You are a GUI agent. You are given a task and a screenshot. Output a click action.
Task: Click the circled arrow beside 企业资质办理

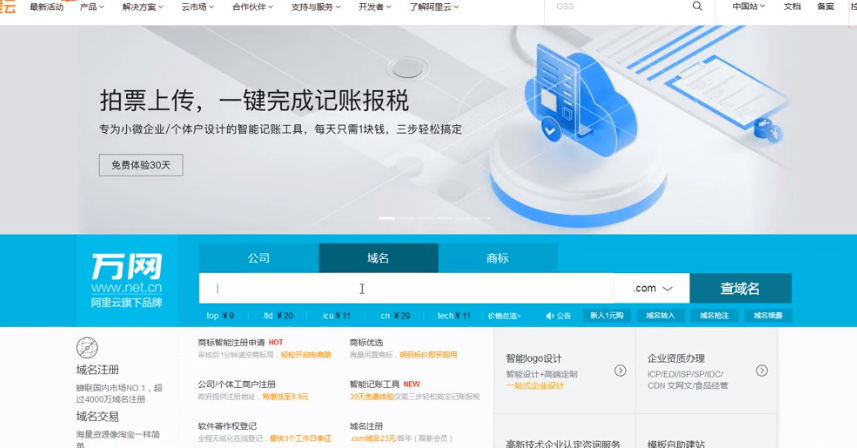pyautogui.click(x=761, y=370)
